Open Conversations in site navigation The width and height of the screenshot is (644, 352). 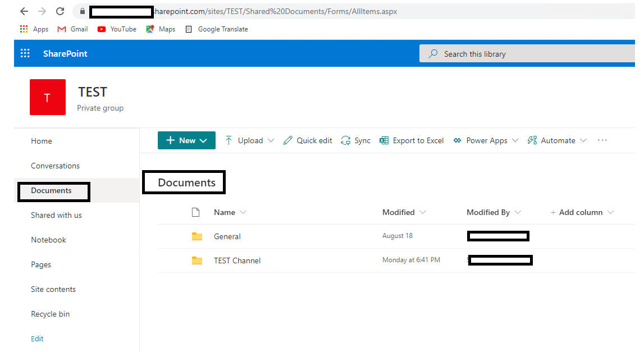[56, 166]
